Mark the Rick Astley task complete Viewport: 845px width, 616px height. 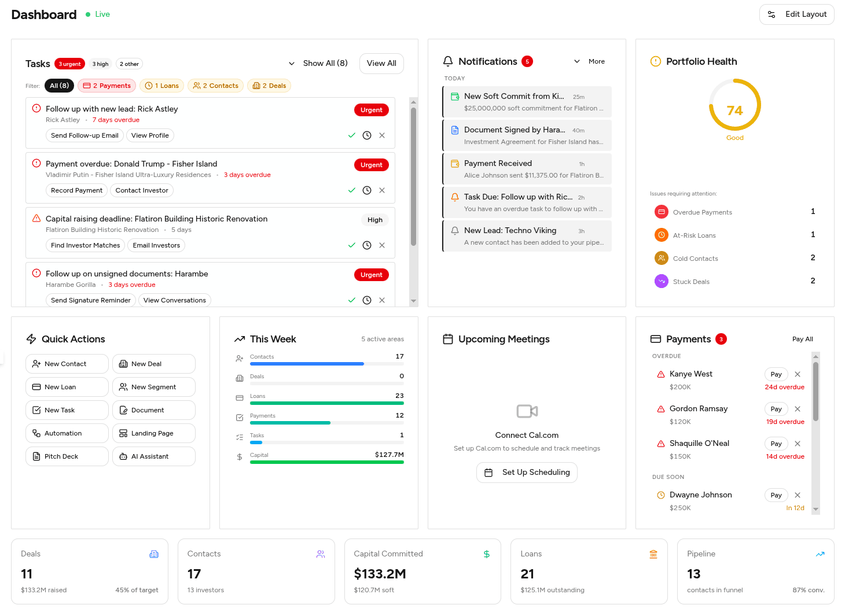pyautogui.click(x=352, y=135)
